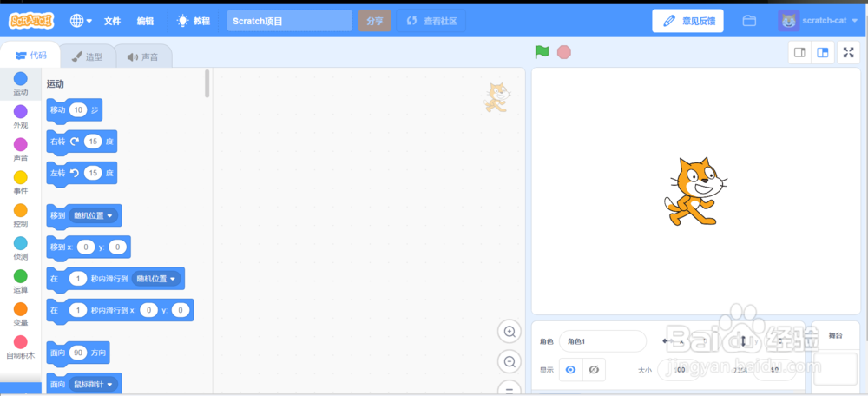Click the green flag to run
This screenshot has height=396, width=868.
(542, 52)
